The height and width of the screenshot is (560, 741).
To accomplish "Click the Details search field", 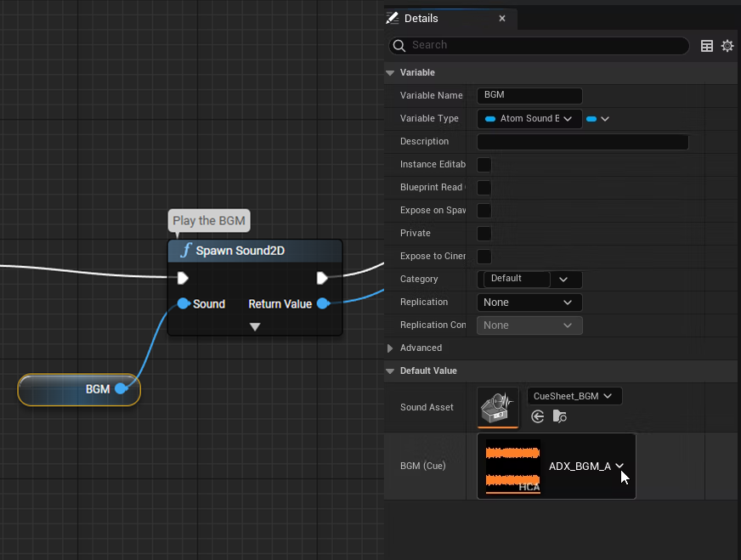I will (544, 45).
